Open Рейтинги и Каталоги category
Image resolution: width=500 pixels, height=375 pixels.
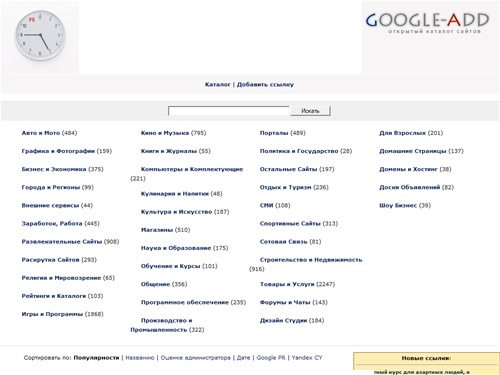click(x=54, y=296)
